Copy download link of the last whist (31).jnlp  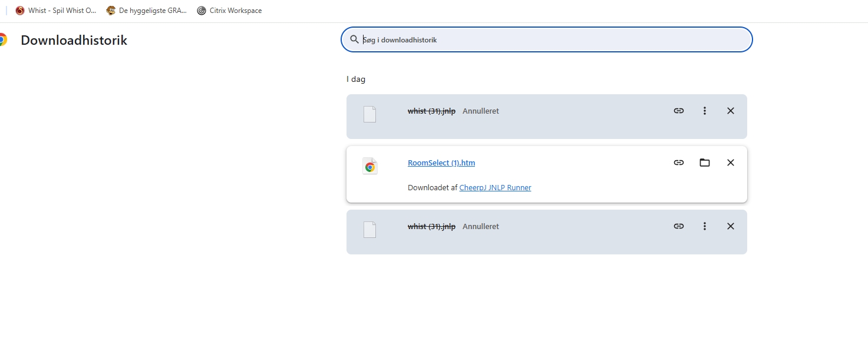(x=679, y=226)
